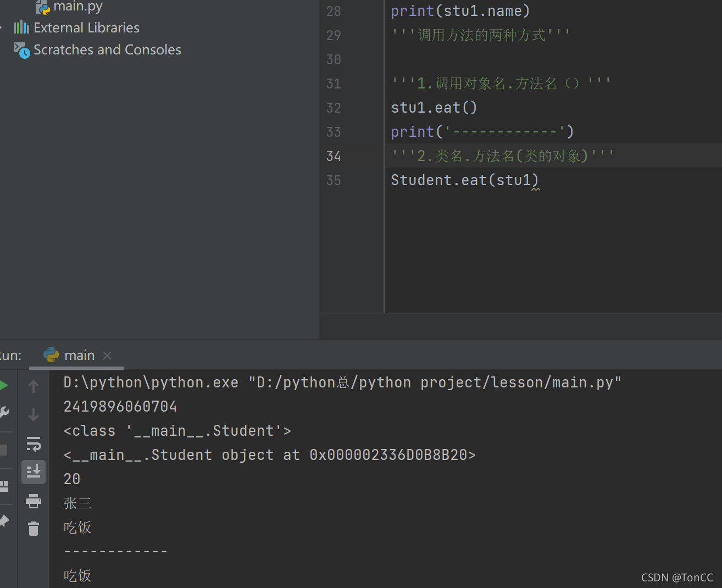The image size is (722, 588).
Task: Click console line <class '__main__.Student'>
Action: pyautogui.click(x=177, y=431)
